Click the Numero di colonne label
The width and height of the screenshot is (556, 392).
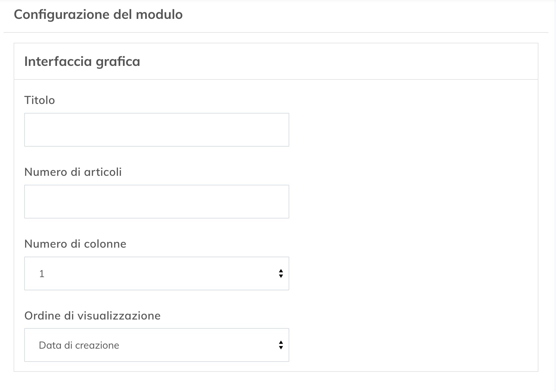point(75,244)
